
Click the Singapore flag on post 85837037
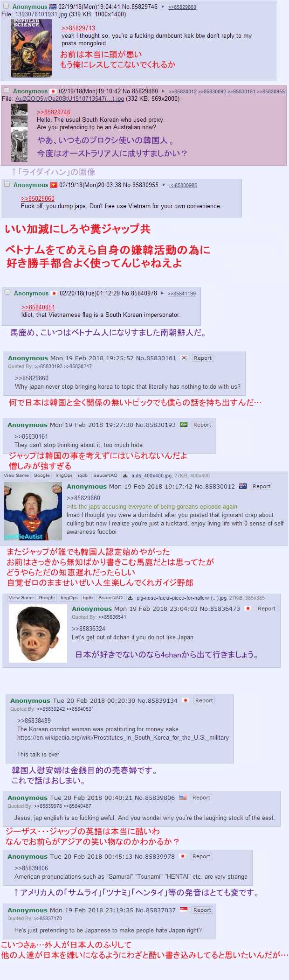coord(184,910)
